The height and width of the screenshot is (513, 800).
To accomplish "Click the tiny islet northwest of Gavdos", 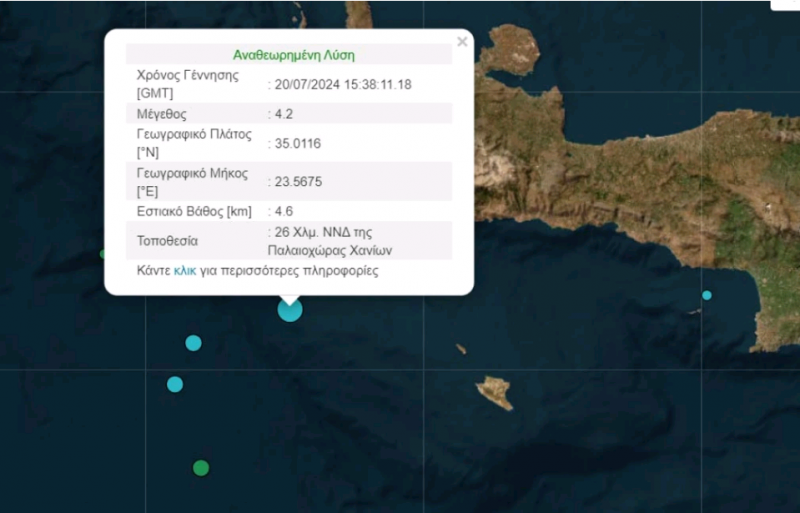I will [x=461, y=349].
